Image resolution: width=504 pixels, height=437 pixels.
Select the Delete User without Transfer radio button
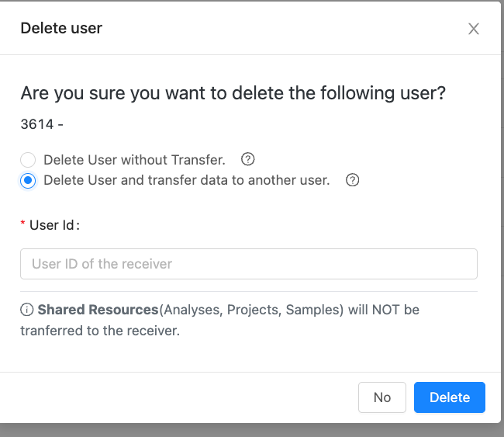point(28,161)
